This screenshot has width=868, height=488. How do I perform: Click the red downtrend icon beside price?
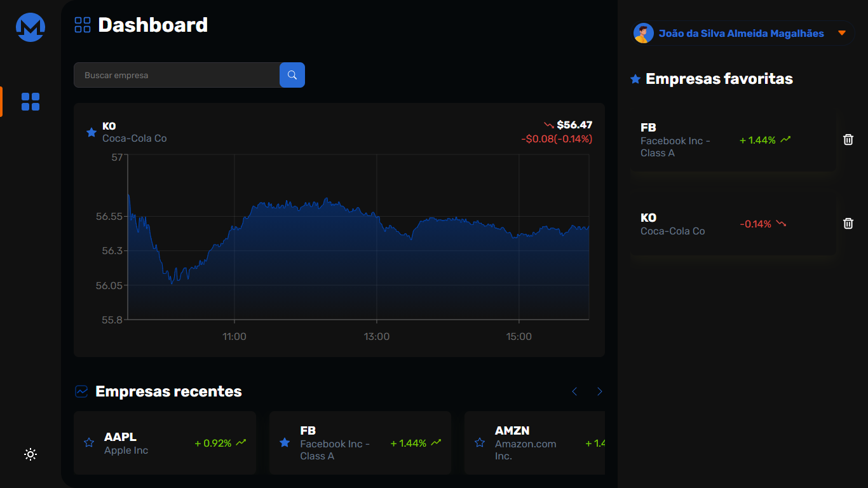(549, 126)
